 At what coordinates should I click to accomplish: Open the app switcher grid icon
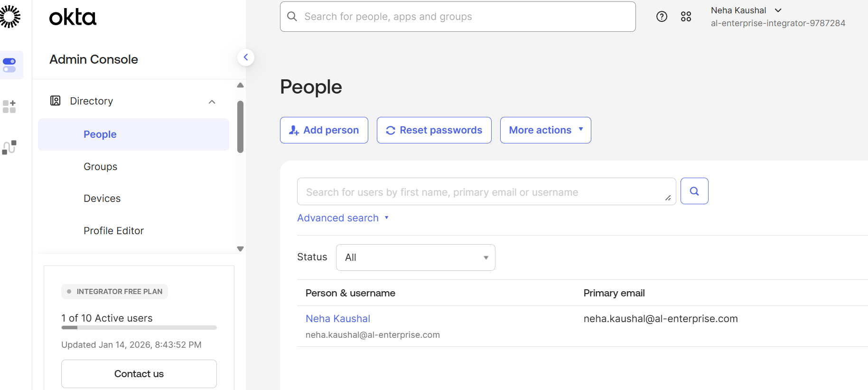pos(686,16)
